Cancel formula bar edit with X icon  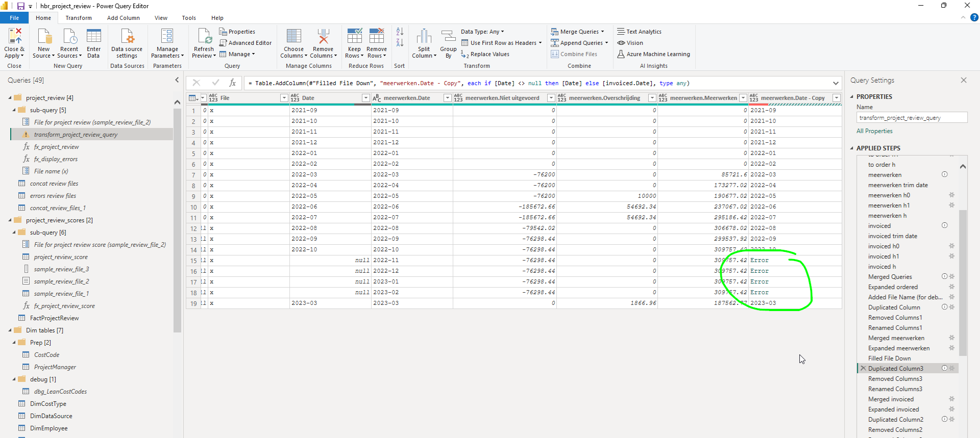[197, 83]
